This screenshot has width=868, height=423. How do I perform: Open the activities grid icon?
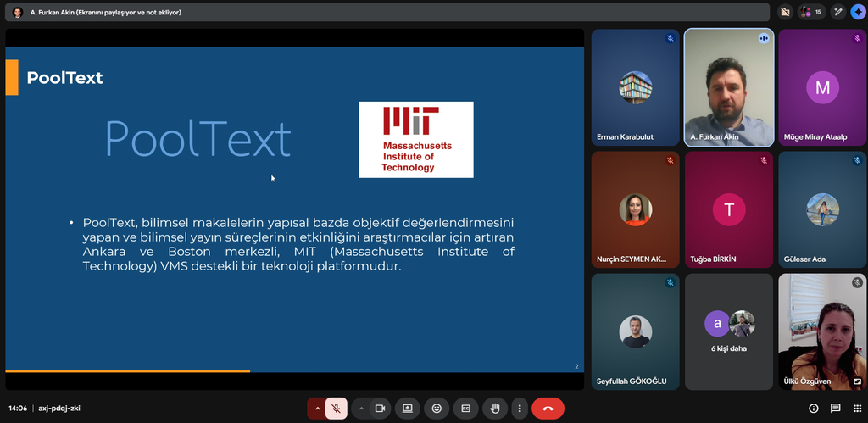856,409
